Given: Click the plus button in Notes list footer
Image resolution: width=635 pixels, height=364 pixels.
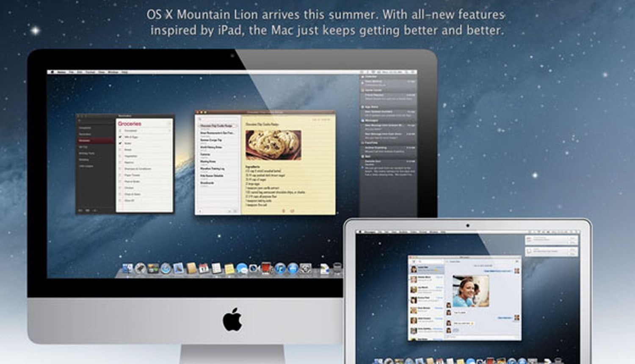Looking at the screenshot, I should (x=200, y=211).
